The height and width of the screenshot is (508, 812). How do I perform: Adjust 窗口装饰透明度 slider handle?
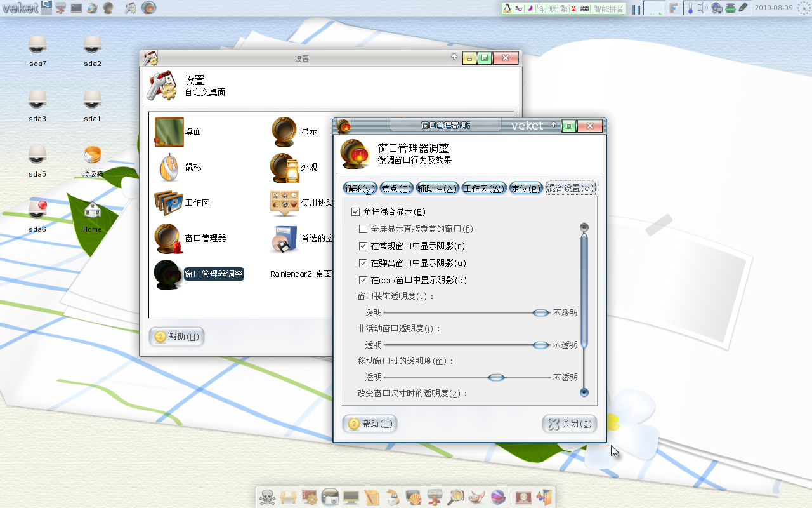[540, 312]
